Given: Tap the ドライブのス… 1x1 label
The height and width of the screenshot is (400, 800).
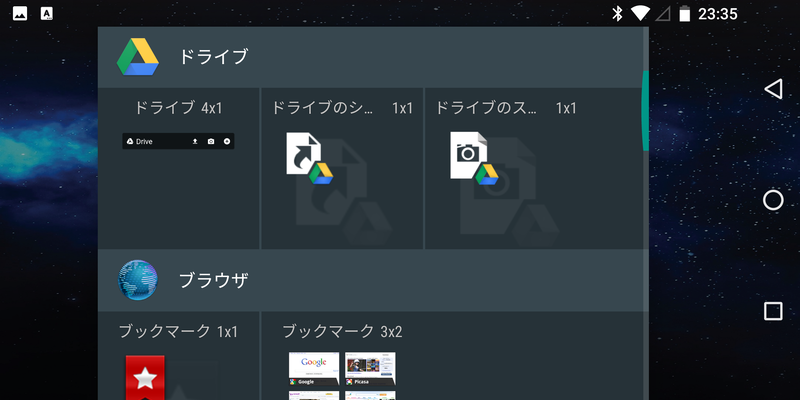Looking at the screenshot, I should 506,108.
